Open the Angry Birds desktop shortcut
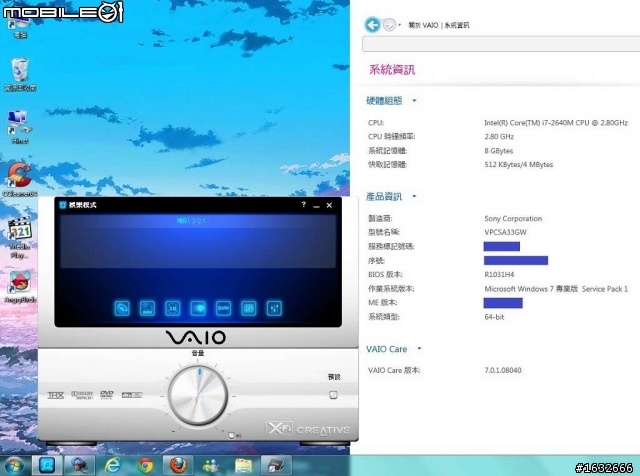640x476 pixels. 20,287
